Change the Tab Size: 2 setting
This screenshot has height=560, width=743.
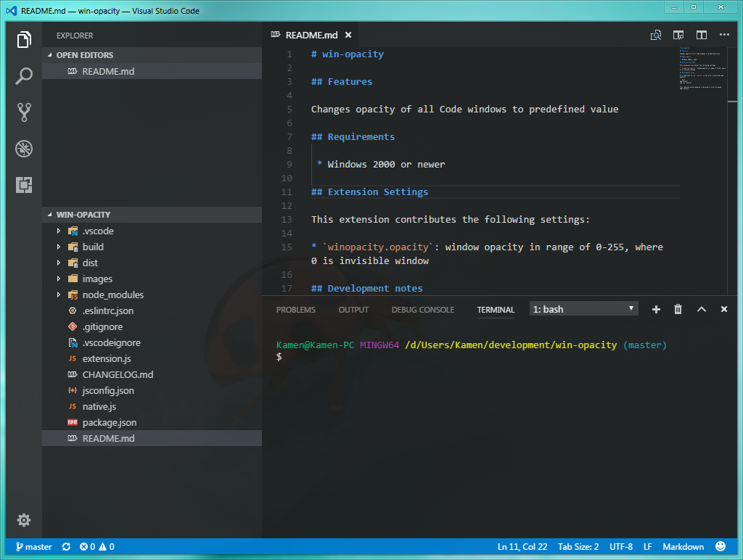(x=578, y=547)
